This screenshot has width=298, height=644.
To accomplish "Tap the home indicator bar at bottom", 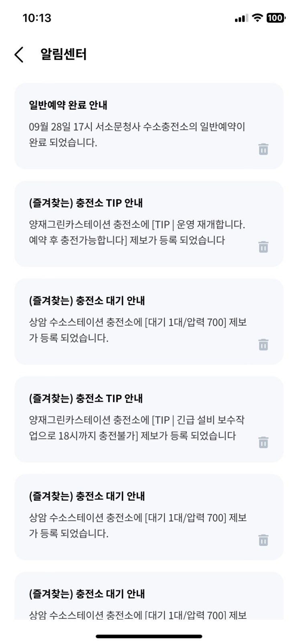I will 149,636.
